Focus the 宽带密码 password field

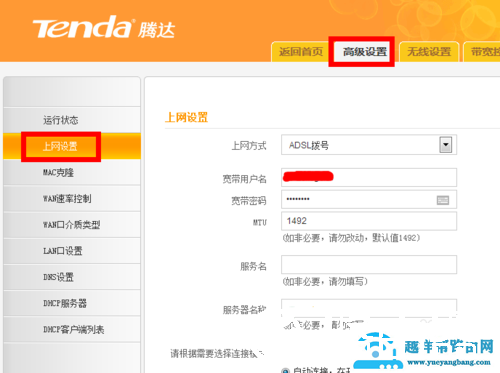pyautogui.click(x=369, y=199)
